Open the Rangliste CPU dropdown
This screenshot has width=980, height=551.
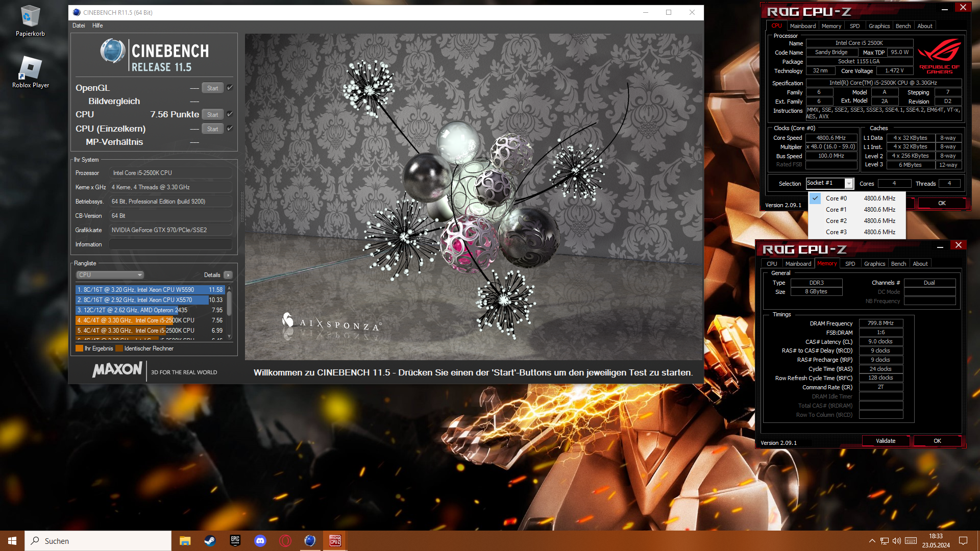(x=110, y=275)
